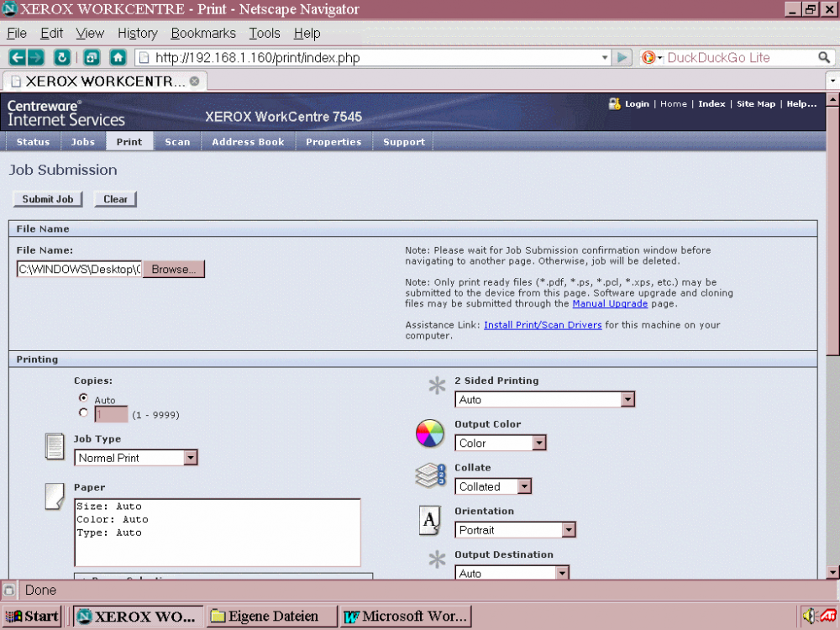
Task: Switch to the Scan tab
Action: tap(177, 142)
